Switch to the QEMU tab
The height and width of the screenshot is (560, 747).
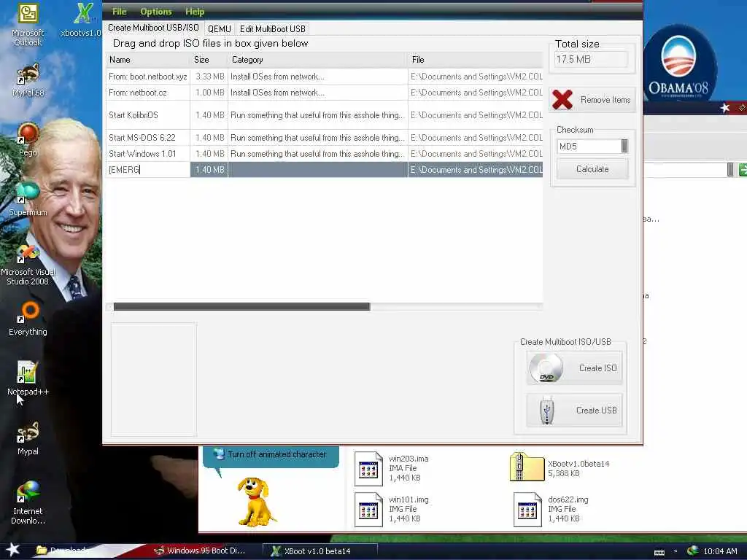[219, 28]
